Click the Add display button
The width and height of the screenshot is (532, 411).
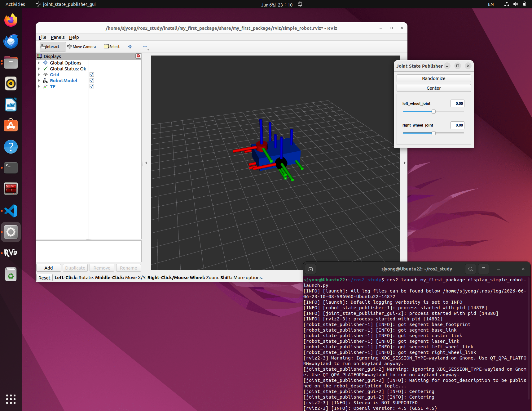click(49, 268)
